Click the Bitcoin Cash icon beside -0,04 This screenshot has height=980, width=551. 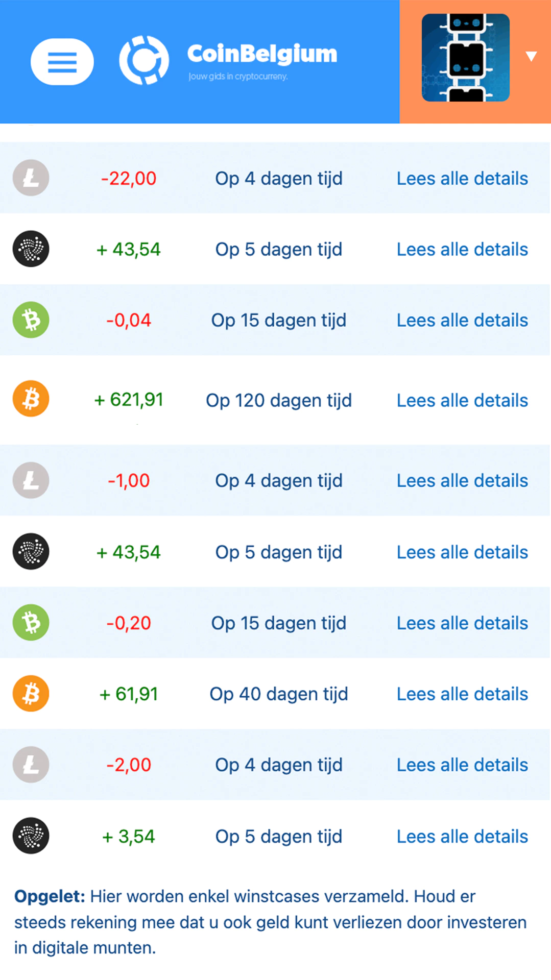[x=31, y=320]
